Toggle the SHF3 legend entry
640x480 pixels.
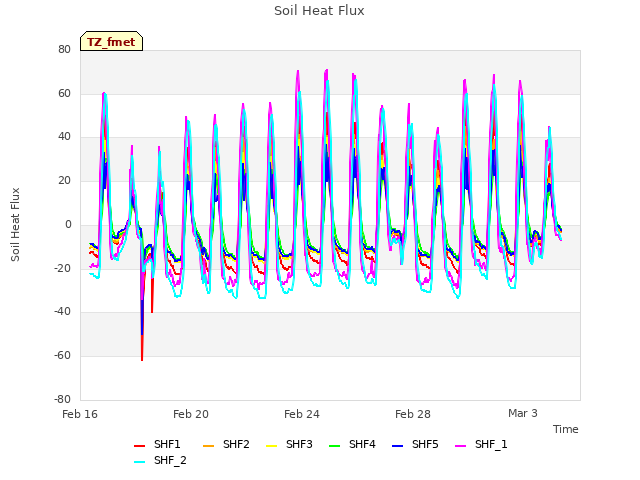pyautogui.click(x=289, y=444)
